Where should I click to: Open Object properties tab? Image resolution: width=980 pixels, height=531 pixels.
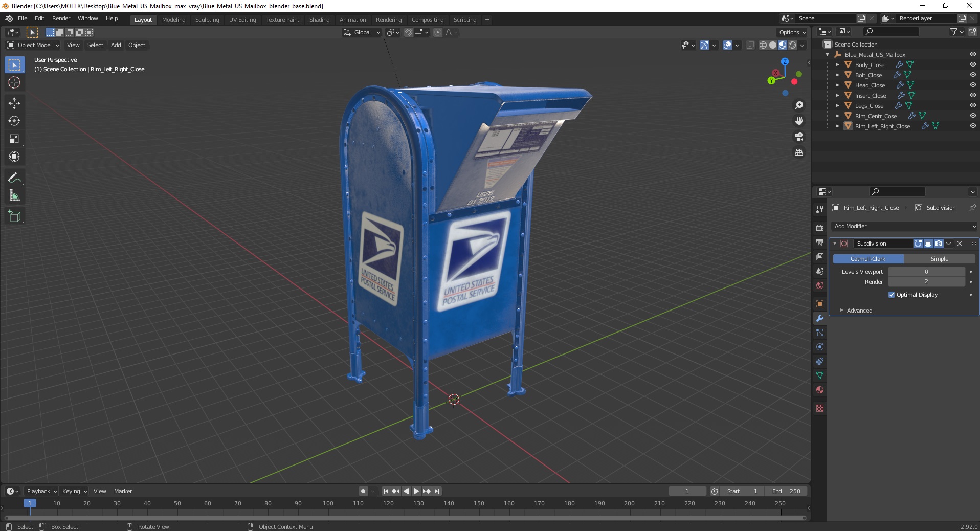(820, 304)
